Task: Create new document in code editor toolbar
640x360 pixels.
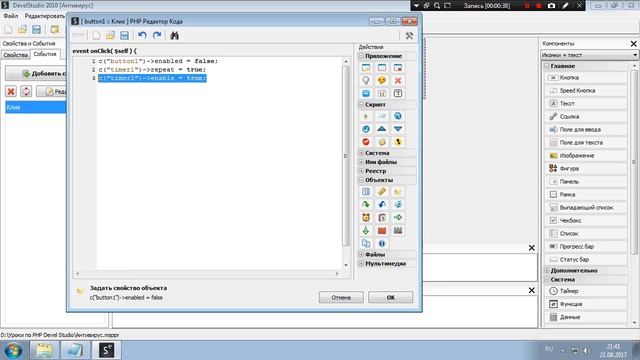Action: tap(96, 36)
